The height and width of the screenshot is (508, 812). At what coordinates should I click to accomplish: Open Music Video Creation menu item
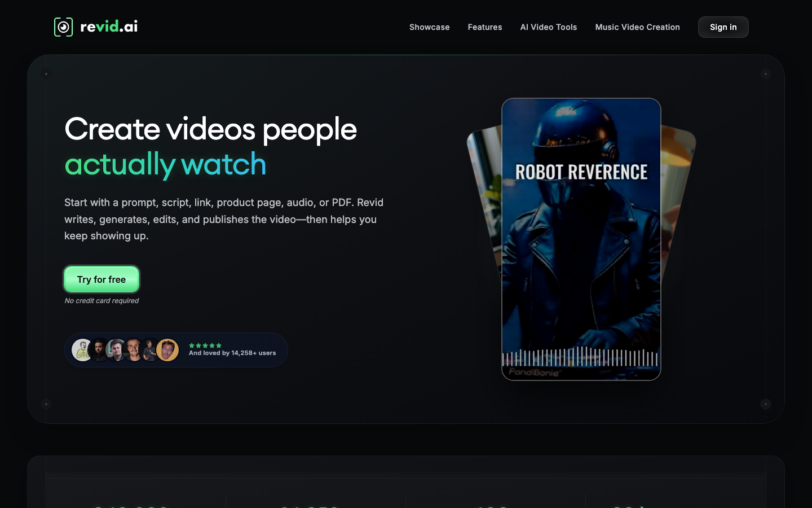[x=638, y=27]
